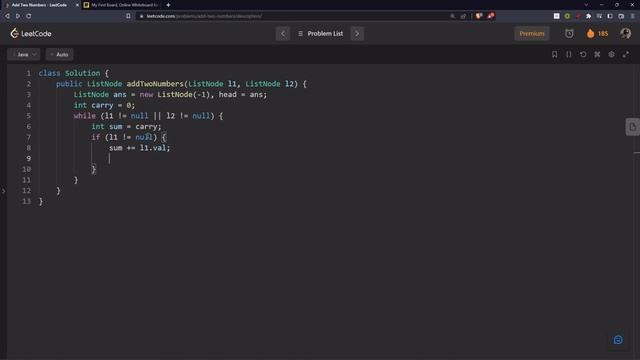Switch to My First Board Whiteboard tab
Viewport: 640px width, 360px height.
coord(122,5)
